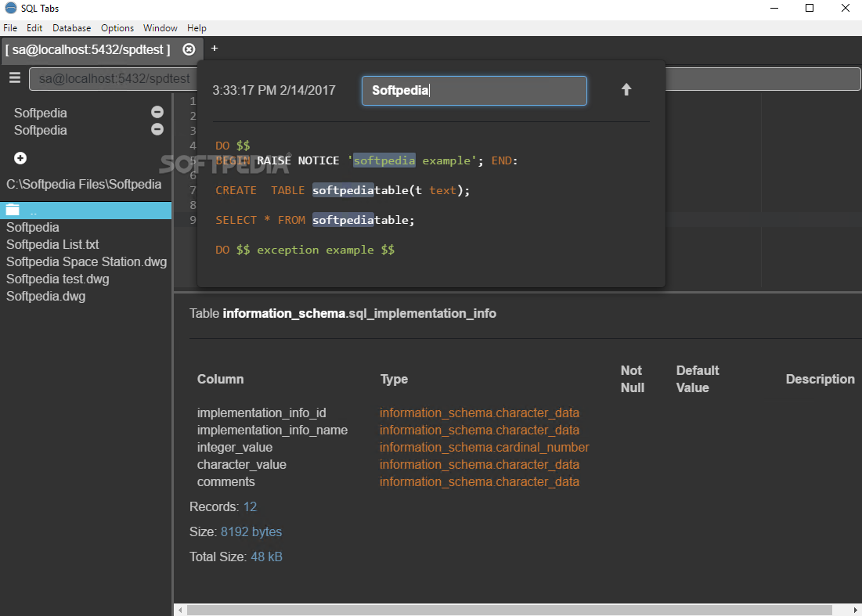
Task: Click the integer_value column name
Action: pyautogui.click(x=235, y=447)
